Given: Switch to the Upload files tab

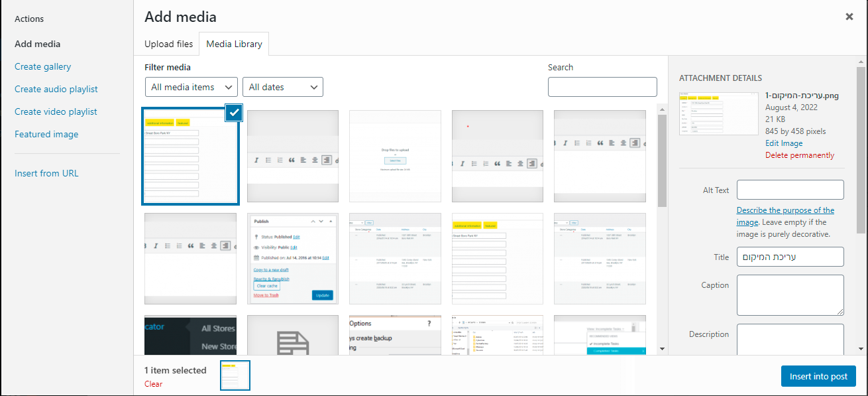Looking at the screenshot, I should coord(169,44).
